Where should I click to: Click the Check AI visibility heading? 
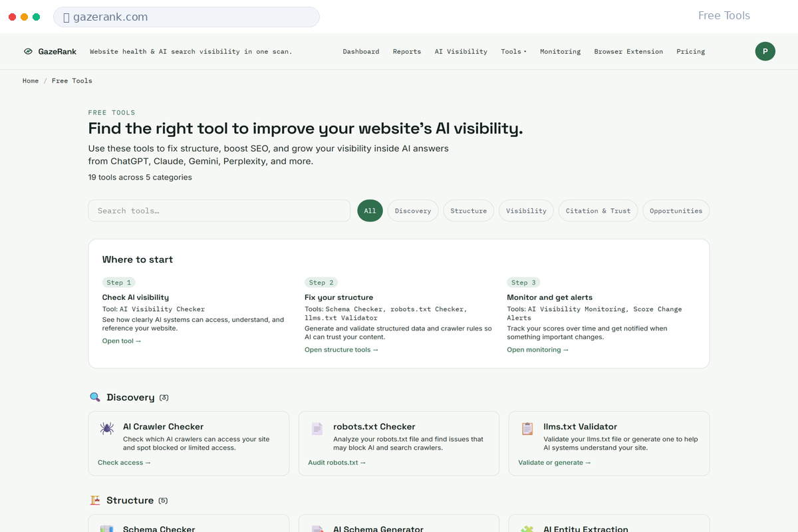136,297
